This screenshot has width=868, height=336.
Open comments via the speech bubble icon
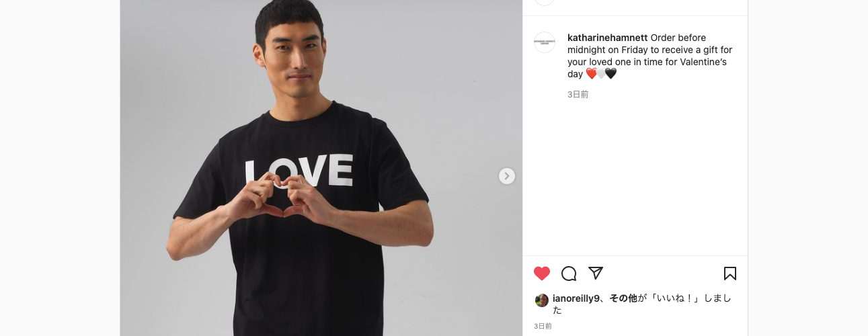(x=569, y=274)
